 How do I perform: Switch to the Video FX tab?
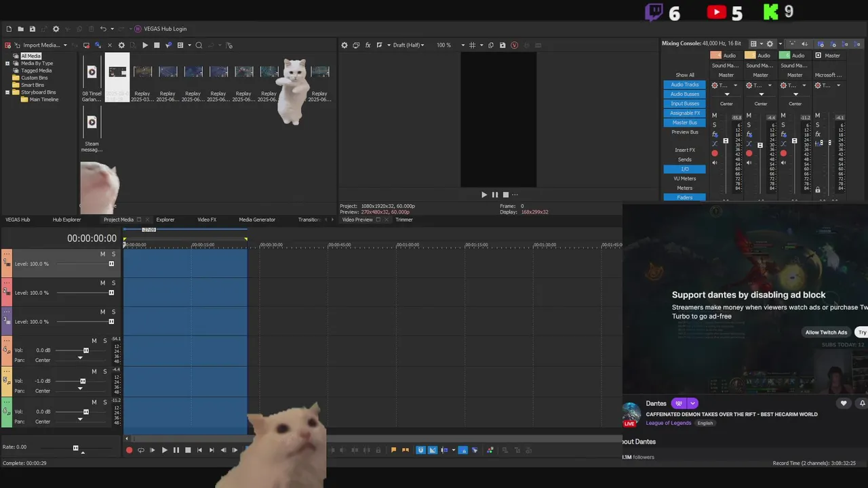tap(207, 220)
